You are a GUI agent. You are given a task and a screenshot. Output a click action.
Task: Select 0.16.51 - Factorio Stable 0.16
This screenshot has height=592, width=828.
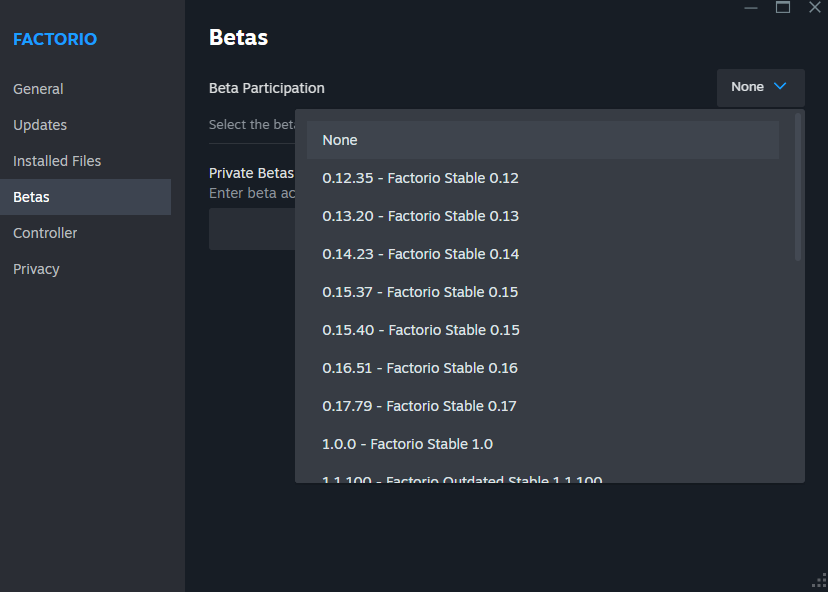tap(543, 368)
